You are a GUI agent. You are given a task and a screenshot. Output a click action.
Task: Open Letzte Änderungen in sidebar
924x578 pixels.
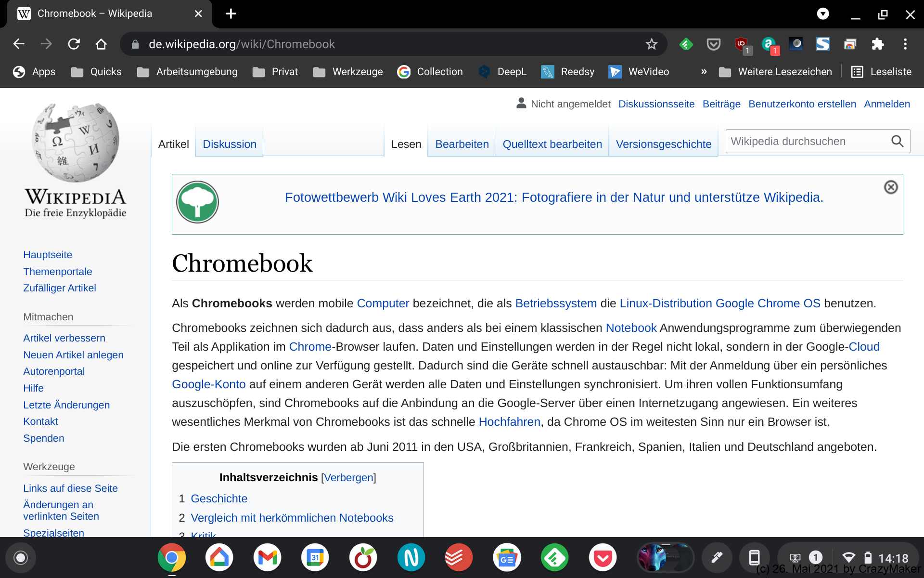click(x=66, y=405)
